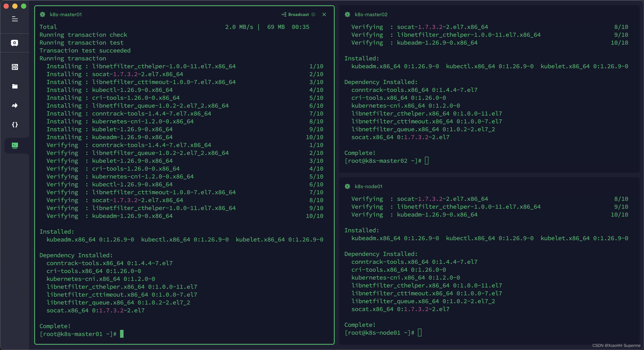644x350 pixels.
Task: Click the macOS green fullscreen window button
Action: [x=24, y=6]
